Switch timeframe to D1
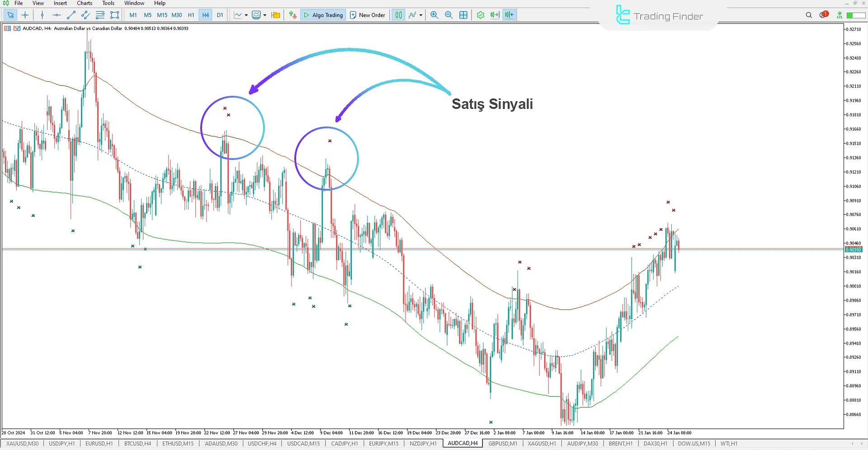 coord(220,15)
